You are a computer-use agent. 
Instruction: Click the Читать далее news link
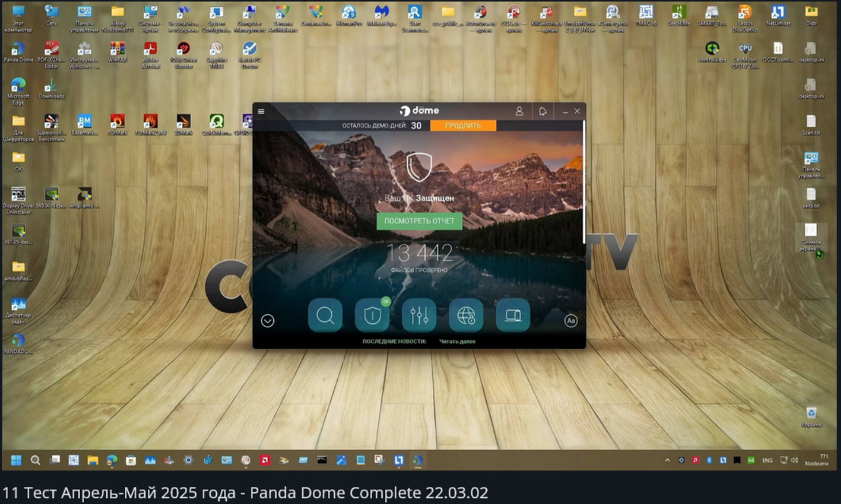coord(457,342)
